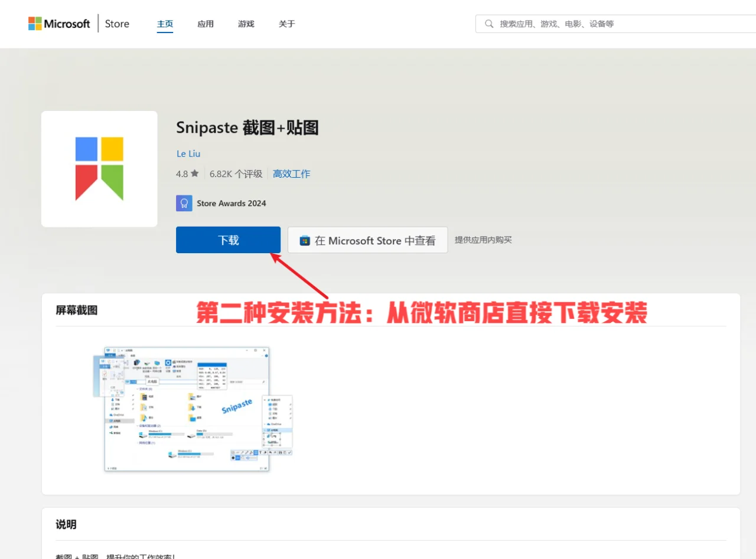This screenshot has height=559, width=756.
Task: Open the 关于 tab
Action: [x=286, y=24]
